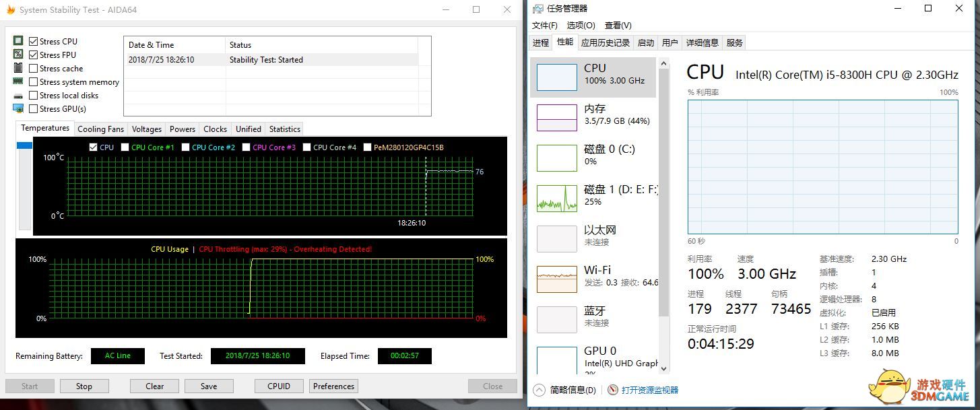Click the AIDA64 flame icon in title bar
This screenshot has height=410, width=980.
coord(10,9)
